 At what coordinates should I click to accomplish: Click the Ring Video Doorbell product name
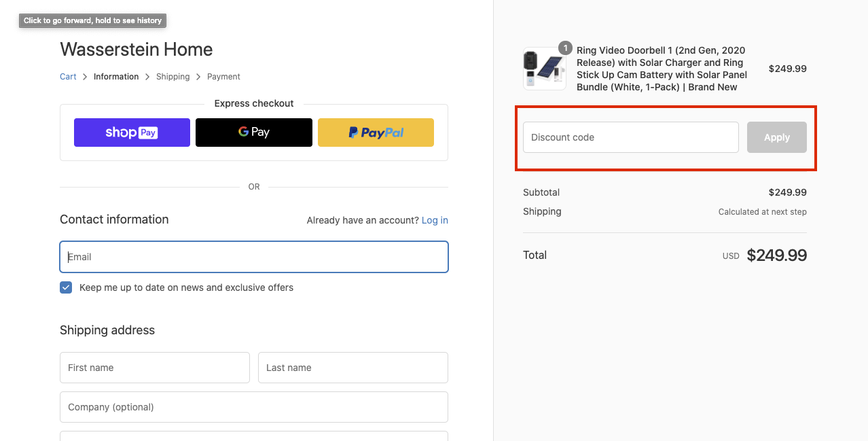tap(662, 69)
